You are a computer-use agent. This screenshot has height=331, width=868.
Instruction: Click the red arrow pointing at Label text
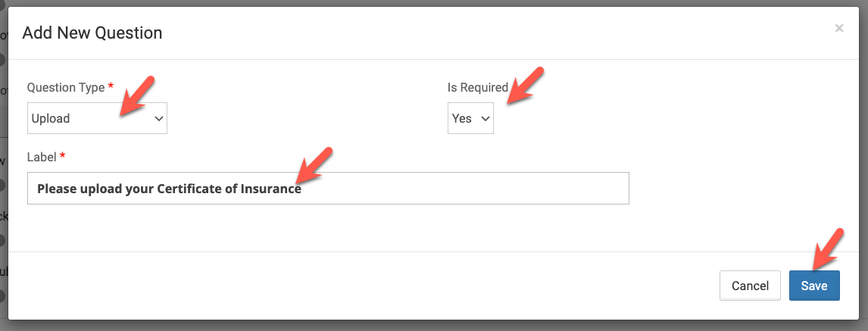pyautogui.click(x=314, y=166)
